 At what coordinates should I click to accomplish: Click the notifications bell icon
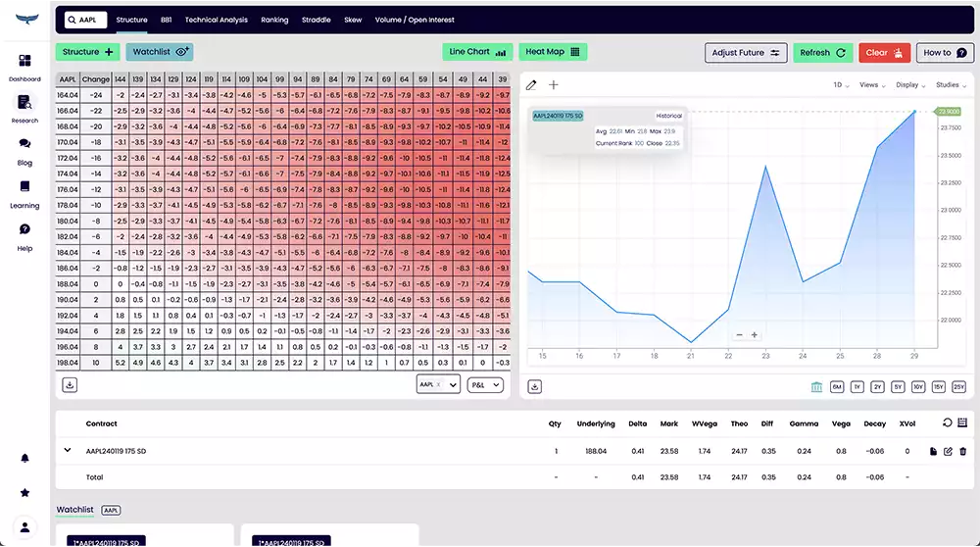[x=24, y=458]
